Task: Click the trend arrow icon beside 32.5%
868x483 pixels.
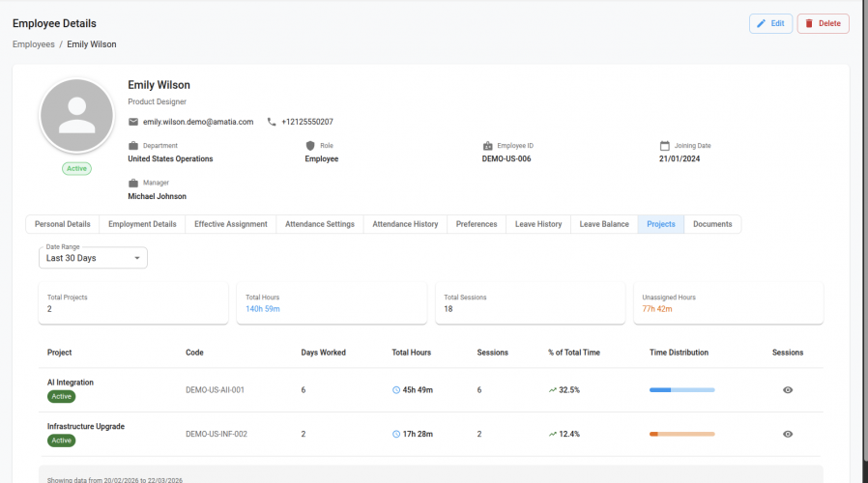Action: [553, 390]
